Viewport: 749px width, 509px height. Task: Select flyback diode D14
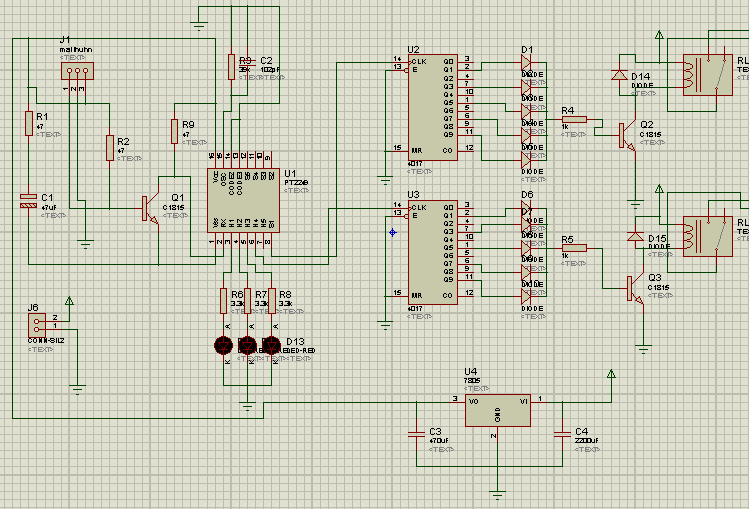tap(620, 76)
